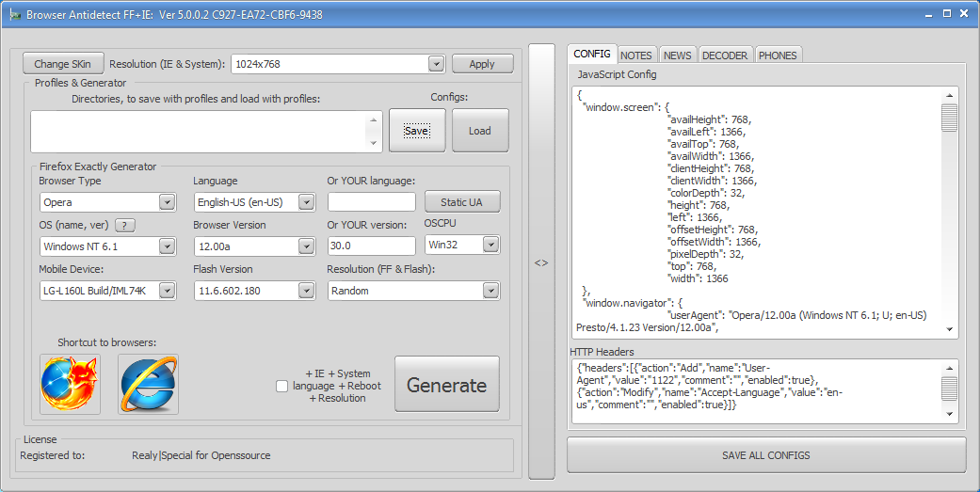
Task: Click inside the HTTP Headers text area
Action: coord(756,391)
